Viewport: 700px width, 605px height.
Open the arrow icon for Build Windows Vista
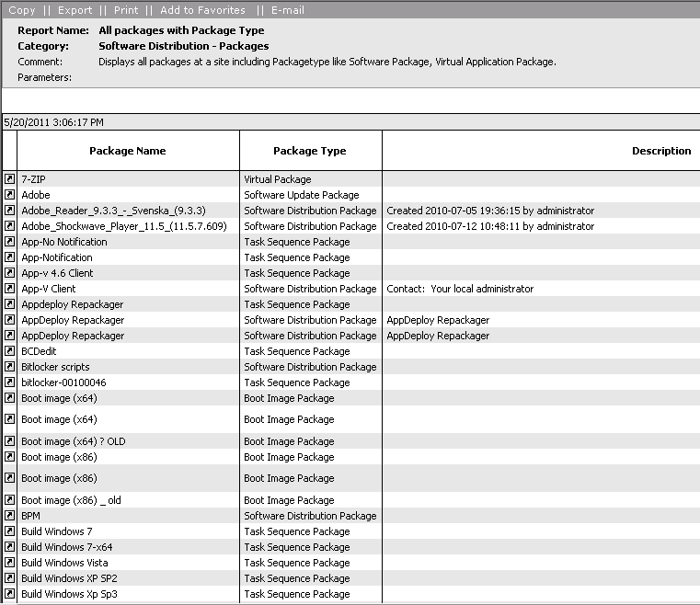click(9, 563)
